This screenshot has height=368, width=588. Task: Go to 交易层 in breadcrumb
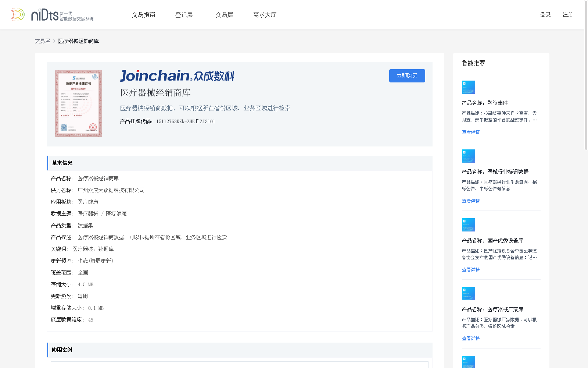point(42,41)
